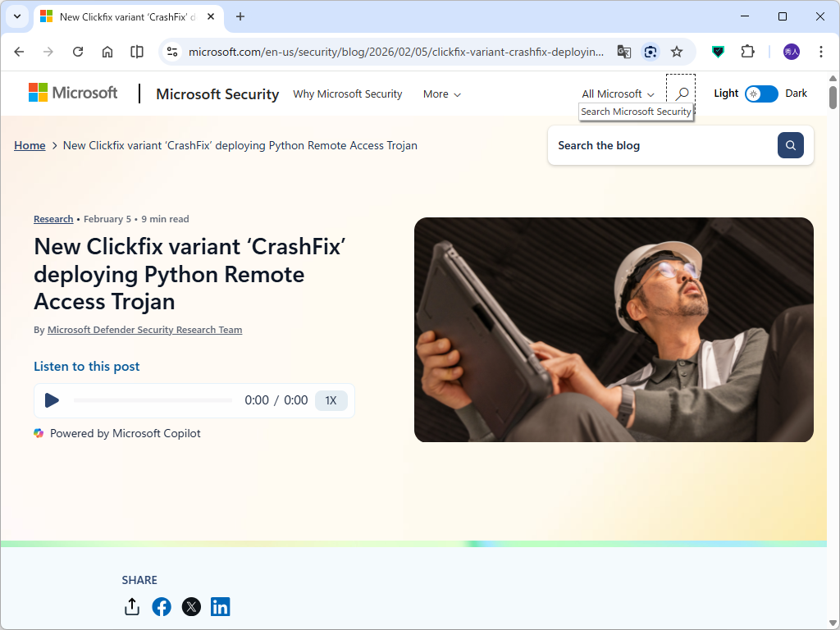Open the green shield extension icon
The height and width of the screenshot is (630, 840).
pos(719,52)
